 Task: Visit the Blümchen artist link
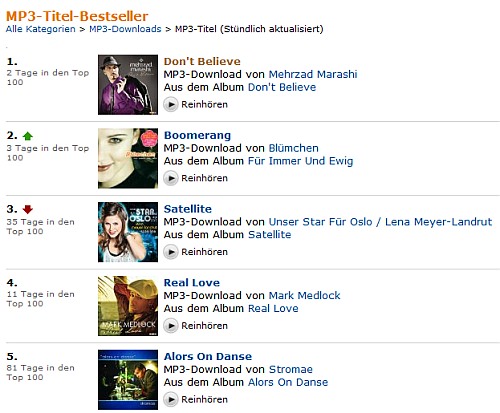pos(294,148)
